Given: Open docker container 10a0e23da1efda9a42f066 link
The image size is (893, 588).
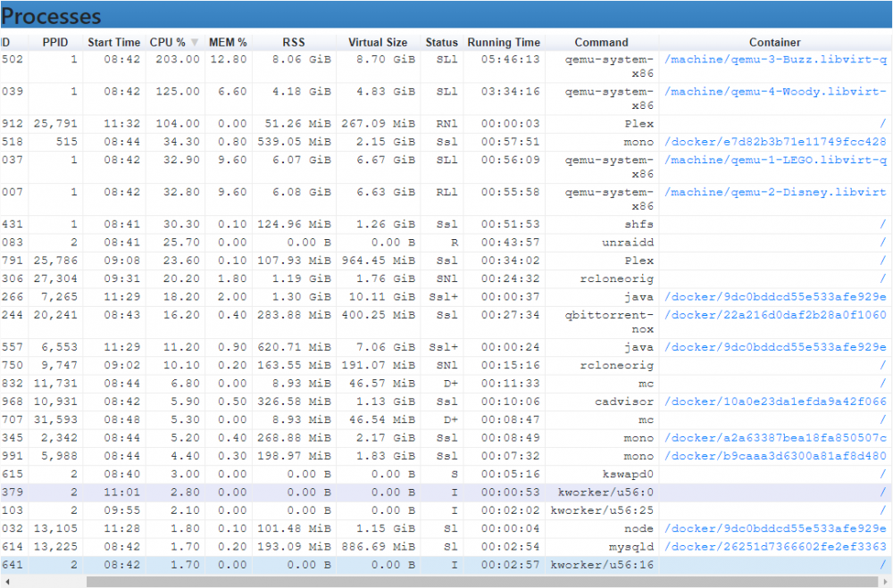Looking at the screenshot, I should pyautogui.click(x=776, y=402).
